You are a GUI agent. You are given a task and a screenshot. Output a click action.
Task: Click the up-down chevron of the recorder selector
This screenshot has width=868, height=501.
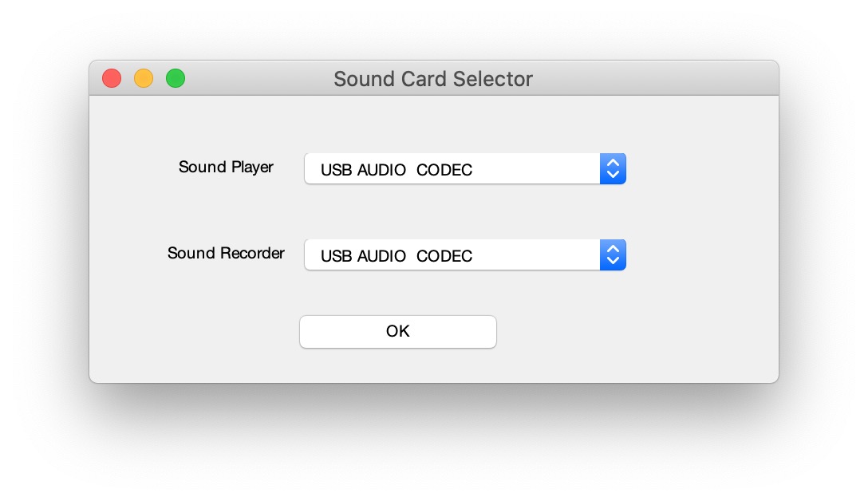click(613, 255)
